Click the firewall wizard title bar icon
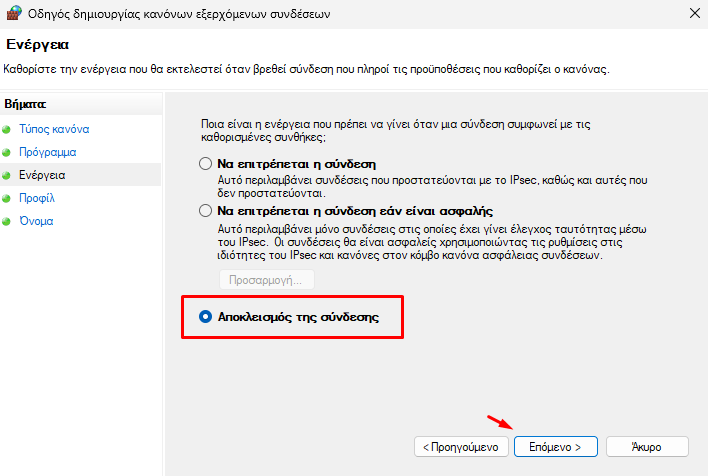Image resolution: width=708 pixels, height=476 pixels. 14,13
